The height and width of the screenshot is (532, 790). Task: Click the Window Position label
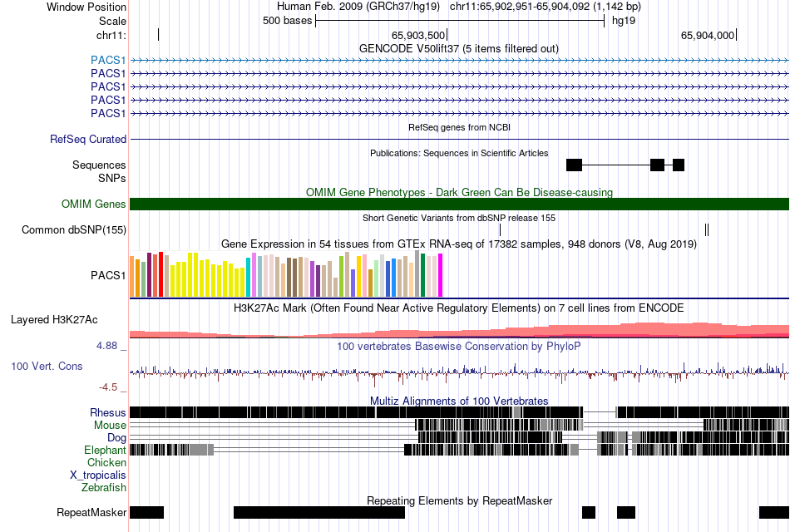coord(86,7)
